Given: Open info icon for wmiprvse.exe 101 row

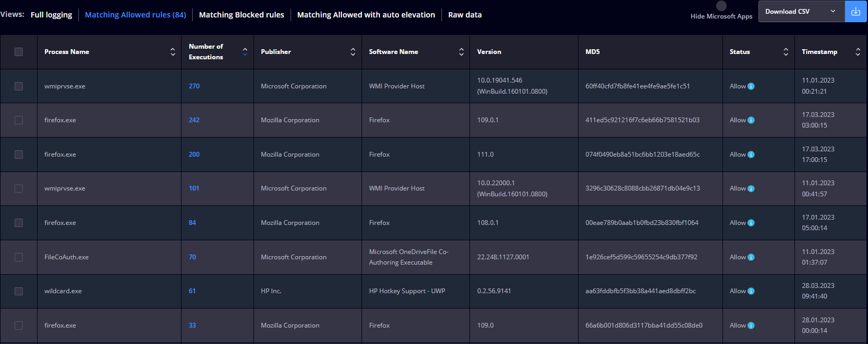Looking at the screenshot, I should [751, 188].
